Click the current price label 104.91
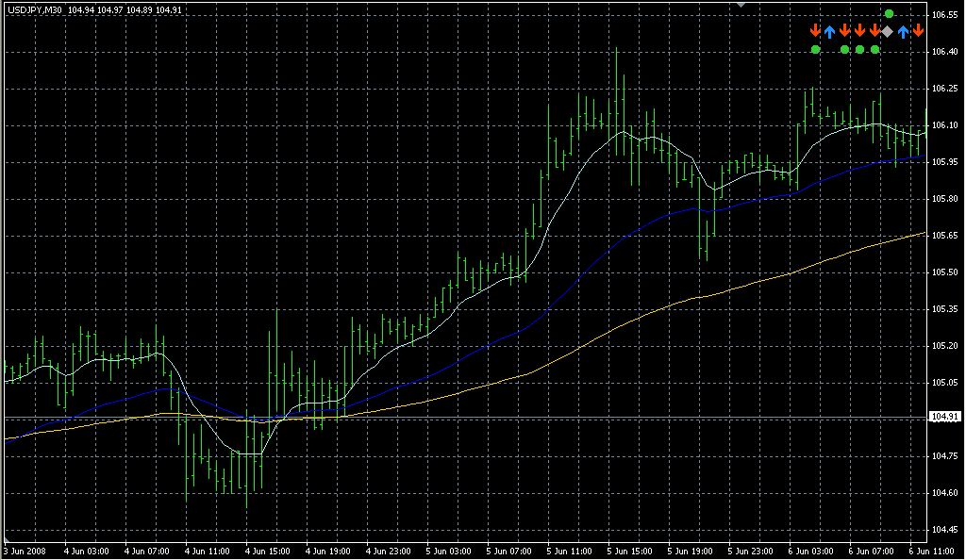The image size is (966, 560). pos(944,417)
